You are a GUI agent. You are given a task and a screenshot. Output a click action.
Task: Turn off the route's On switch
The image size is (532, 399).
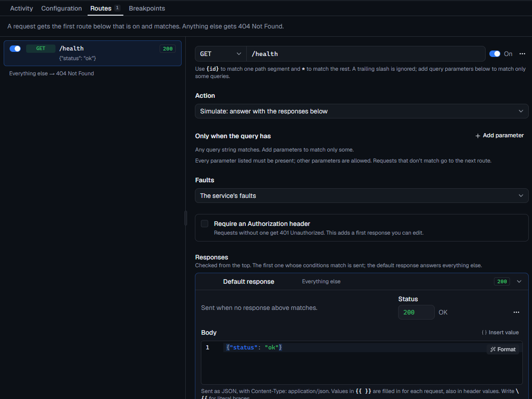pos(495,54)
